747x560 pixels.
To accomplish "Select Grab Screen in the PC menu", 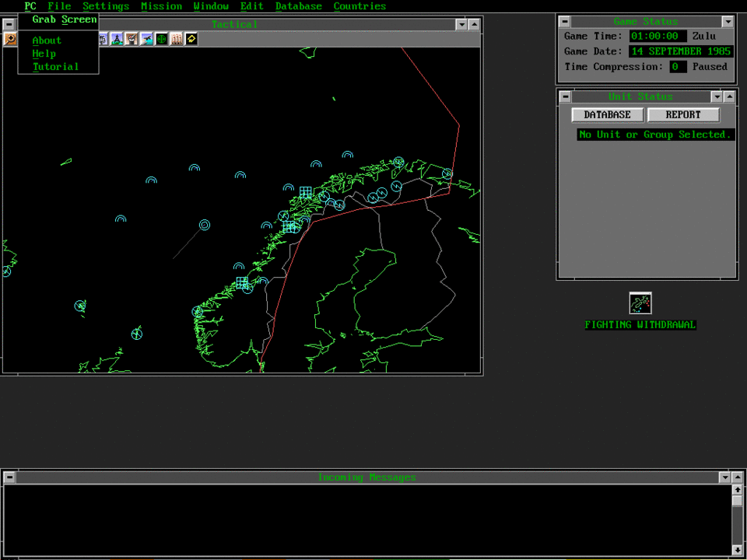I will pos(64,19).
